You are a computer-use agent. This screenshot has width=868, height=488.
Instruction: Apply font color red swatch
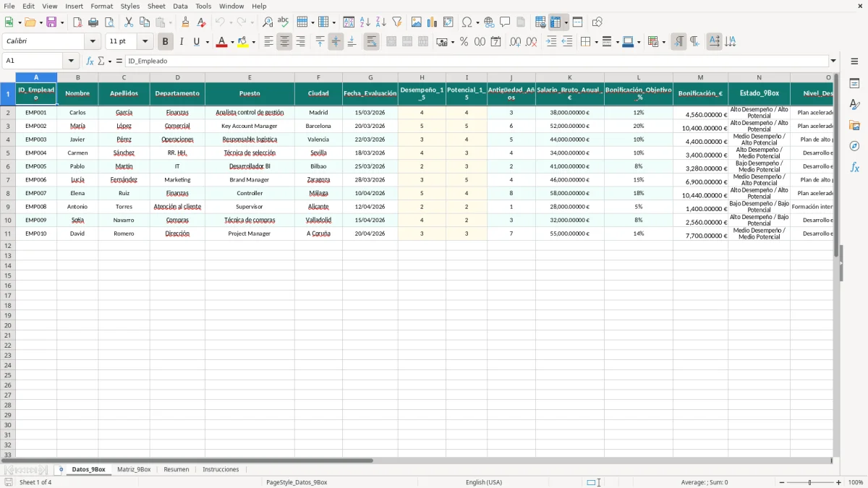221,42
